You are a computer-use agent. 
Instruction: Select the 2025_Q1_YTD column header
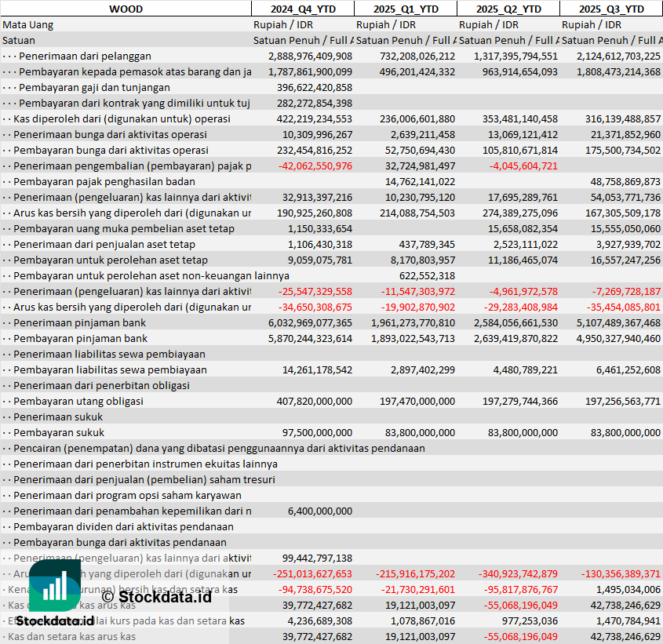(406, 9)
